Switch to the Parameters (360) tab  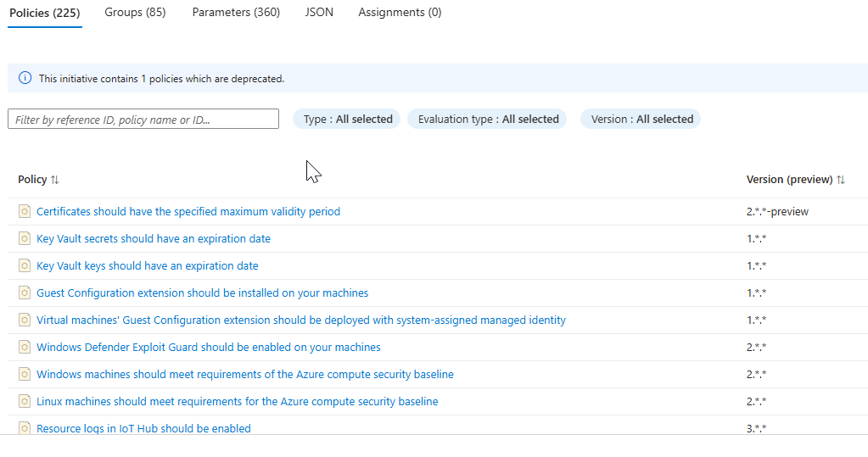click(x=236, y=13)
